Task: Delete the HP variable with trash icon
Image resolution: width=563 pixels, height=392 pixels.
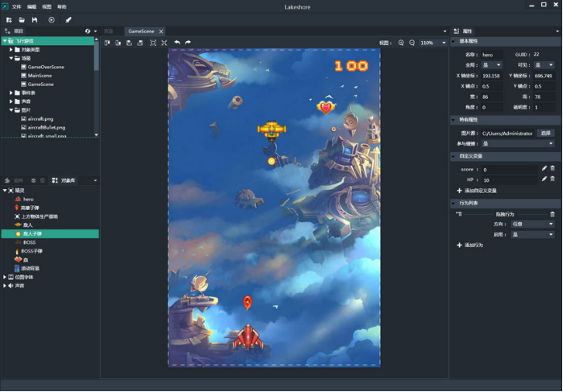Action: (553, 179)
